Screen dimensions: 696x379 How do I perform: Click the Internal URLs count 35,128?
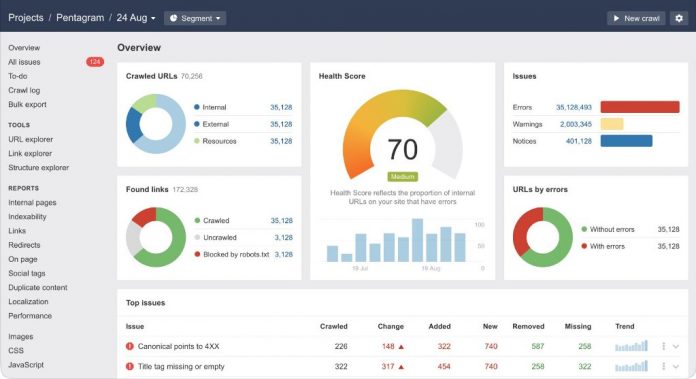281,107
